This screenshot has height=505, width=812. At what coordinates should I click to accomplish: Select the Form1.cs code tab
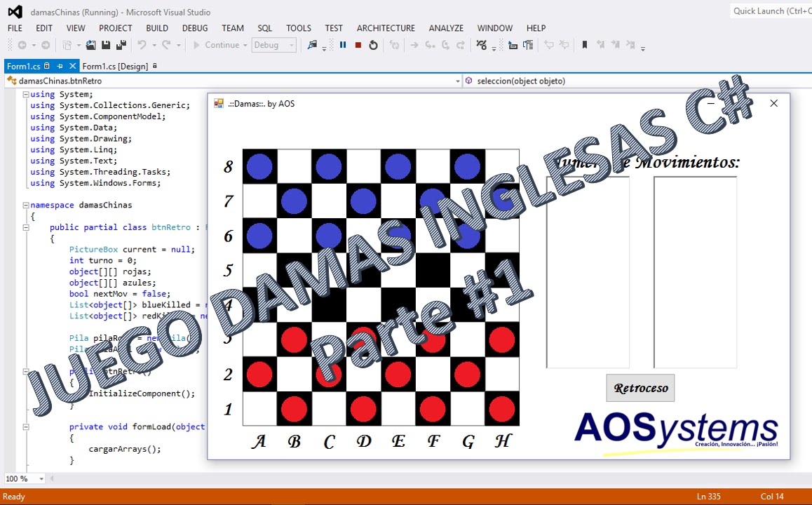coord(23,67)
